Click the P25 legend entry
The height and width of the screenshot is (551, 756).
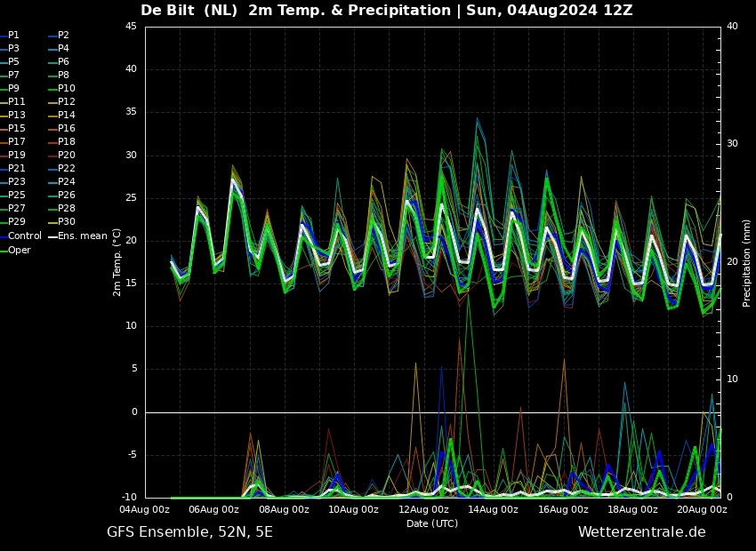pos(17,195)
